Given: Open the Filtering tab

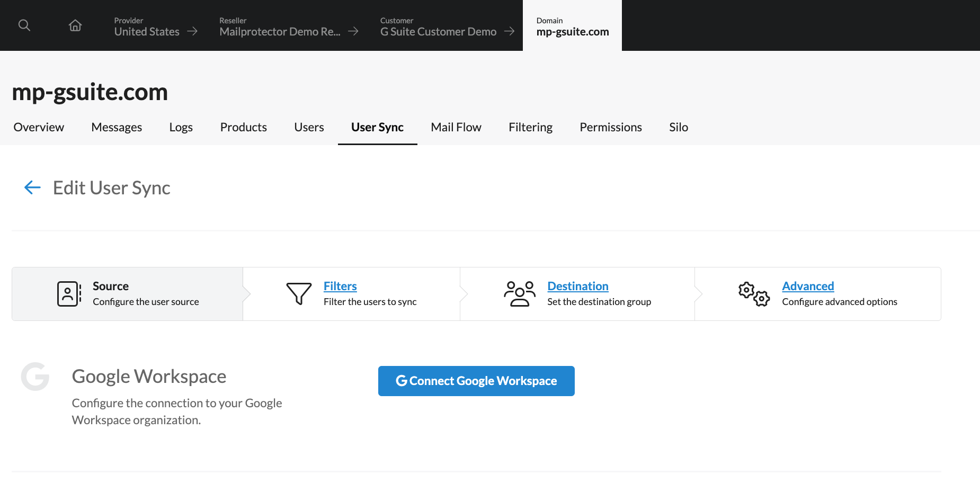Looking at the screenshot, I should (530, 127).
